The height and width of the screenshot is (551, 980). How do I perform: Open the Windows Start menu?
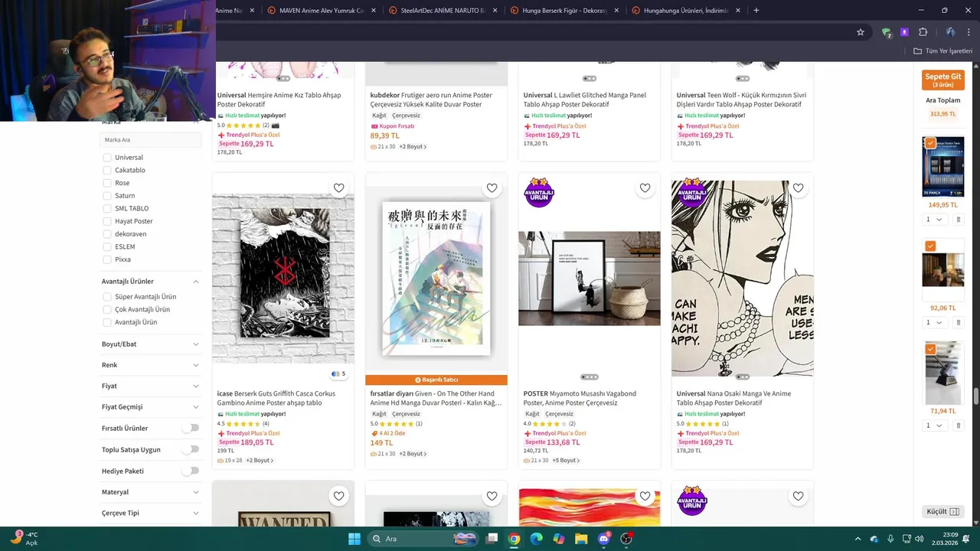click(x=354, y=539)
